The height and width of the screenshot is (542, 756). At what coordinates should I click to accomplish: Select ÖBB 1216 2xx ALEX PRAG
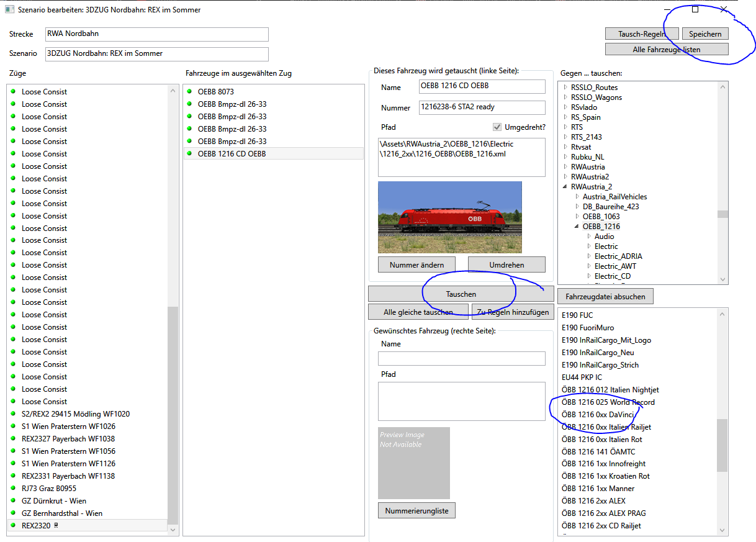tap(603, 513)
